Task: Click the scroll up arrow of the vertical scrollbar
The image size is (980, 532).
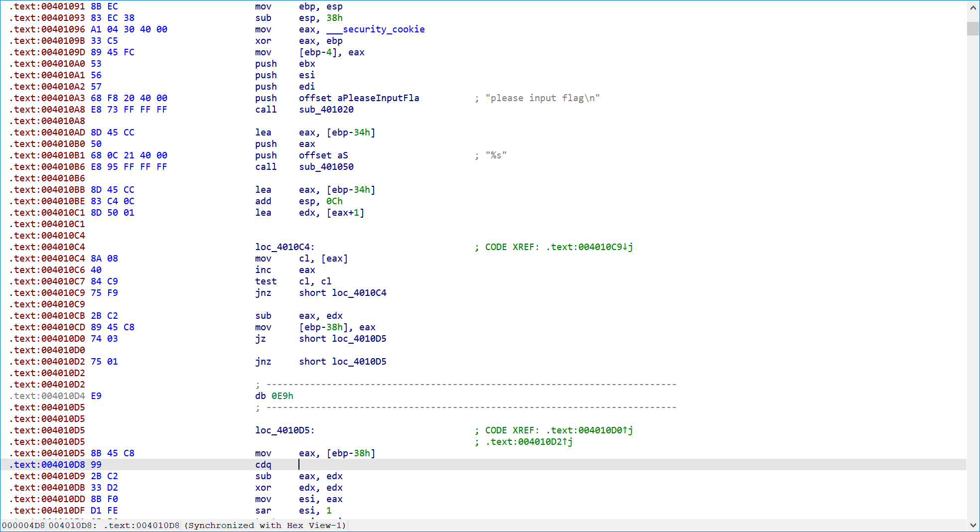Action: 973,7
